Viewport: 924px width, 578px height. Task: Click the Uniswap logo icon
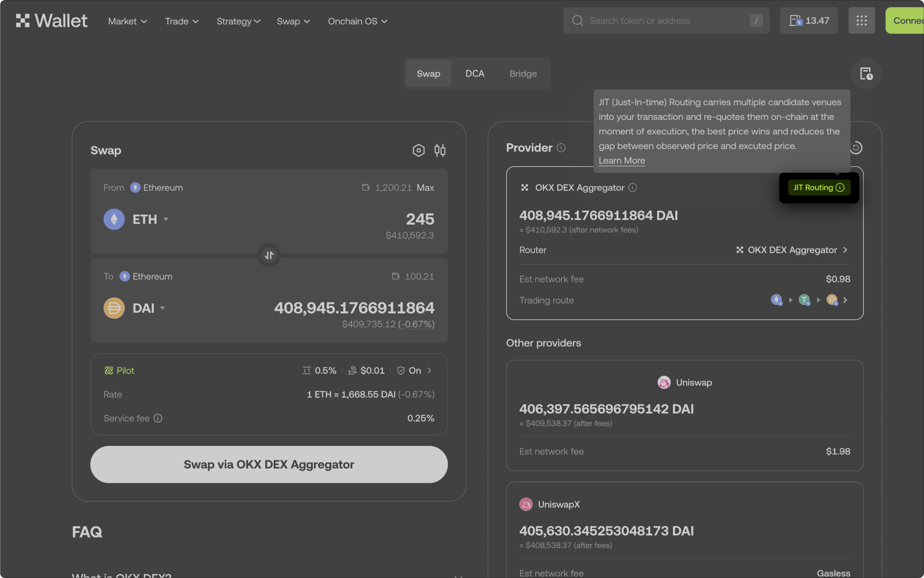pyautogui.click(x=664, y=382)
